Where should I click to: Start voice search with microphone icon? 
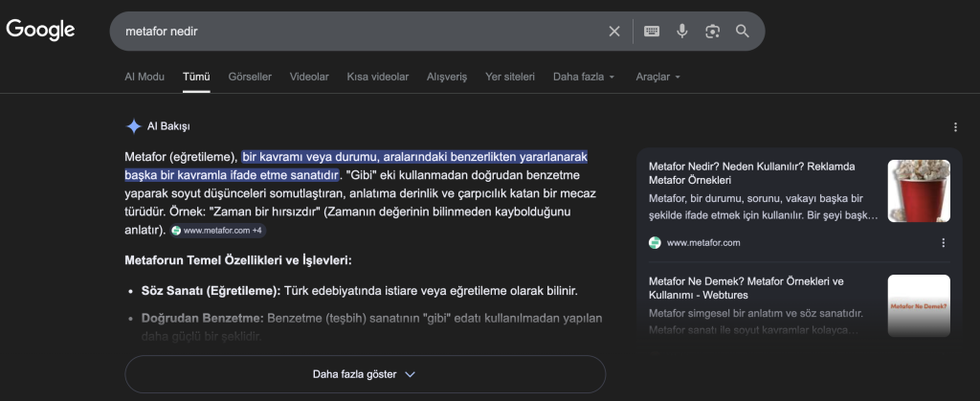pos(682,32)
